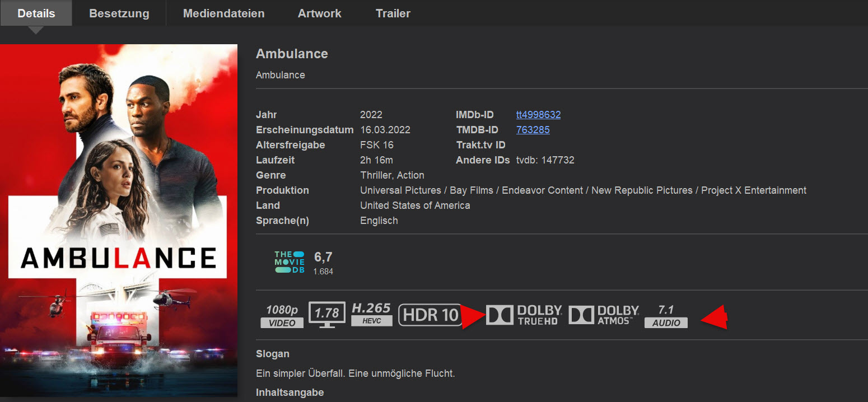Screen dimensions: 868x402
Task: Click the HDR 10 badge
Action: (x=430, y=315)
